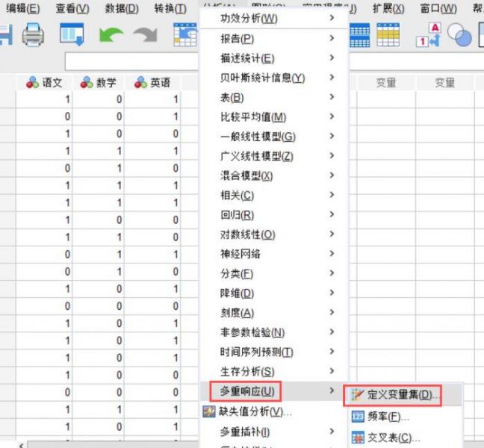Open the 查看(V) menu
This screenshot has width=484, height=448.
pyautogui.click(x=72, y=8)
